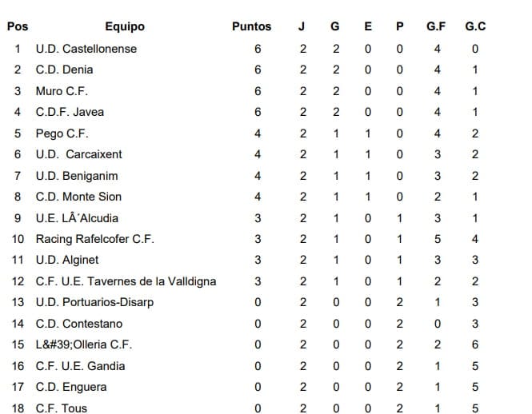
Task: Click Racing Rafelcofer C.F. team name
Action: coord(95,239)
